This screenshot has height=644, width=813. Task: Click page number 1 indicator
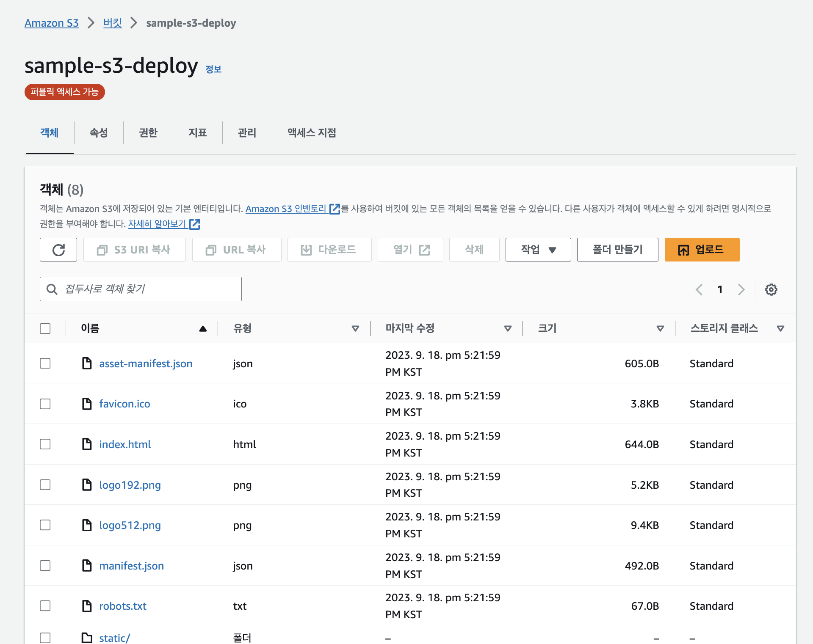pyautogui.click(x=720, y=289)
